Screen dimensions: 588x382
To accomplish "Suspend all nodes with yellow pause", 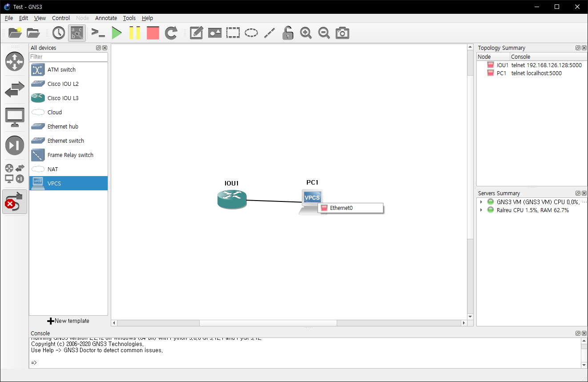I will point(135,33).
